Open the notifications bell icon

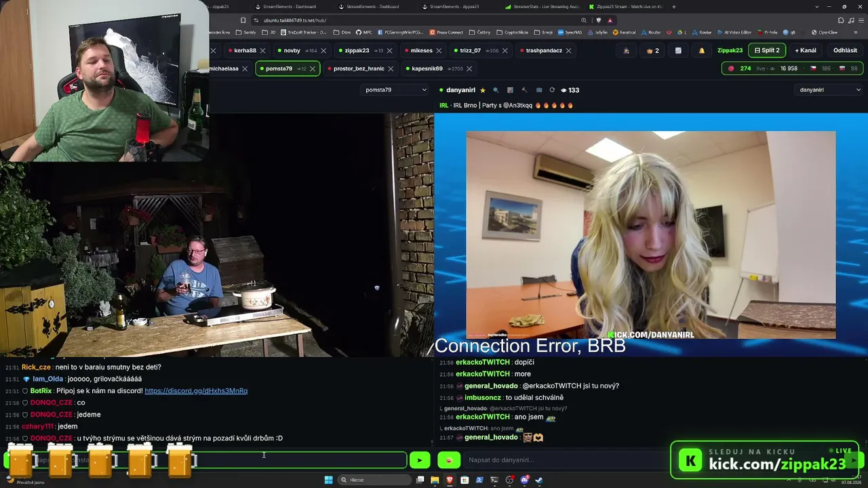pyautogui.click(x=702, y=51)
